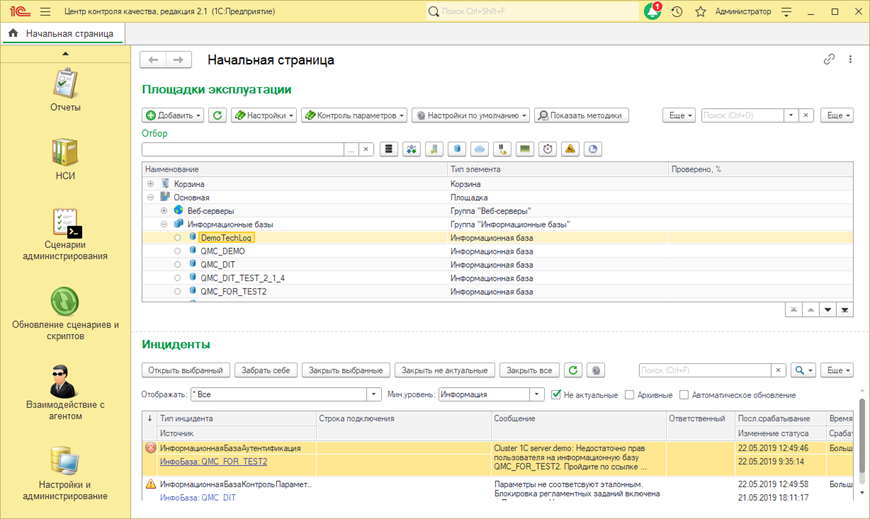Image resolution: width=870 pixels, height=519 pixels.
Task: Enable Автоматическое обновление checkbox
Action: (x=684, y=394)
